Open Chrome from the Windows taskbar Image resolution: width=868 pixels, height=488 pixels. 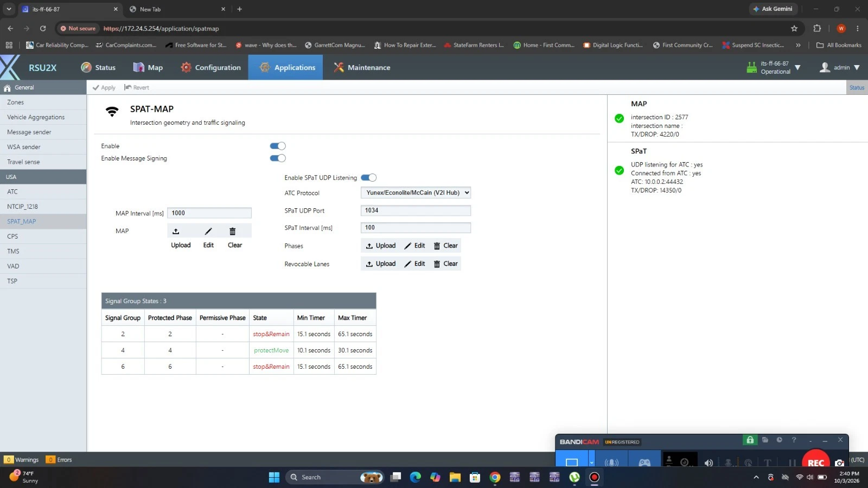(495, 477)
